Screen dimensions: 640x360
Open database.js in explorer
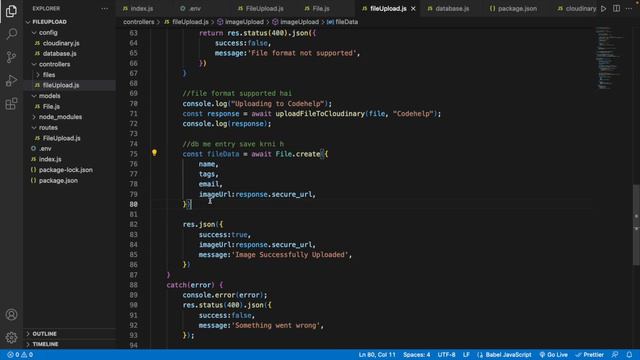59,53
